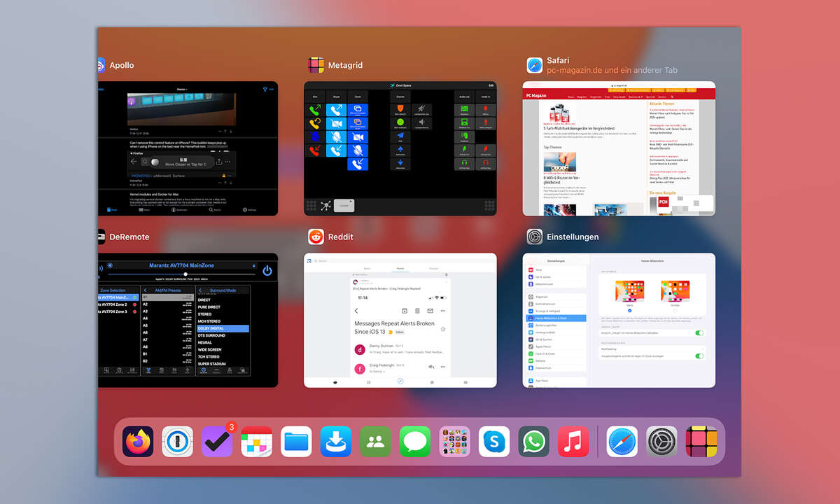Launch the Music app
The image size is (840, 504).
tap(573, 442)
